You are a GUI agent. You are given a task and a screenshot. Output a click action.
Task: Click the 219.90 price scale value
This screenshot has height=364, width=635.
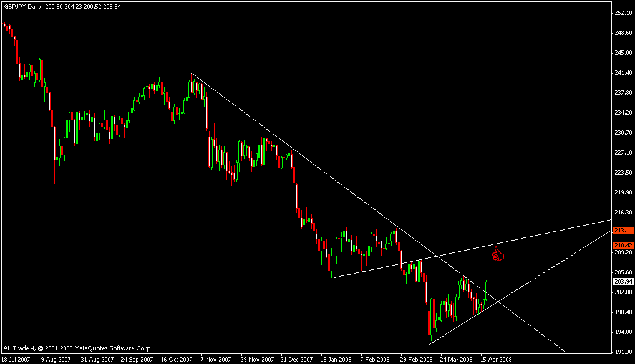click(x=623, y=193)
